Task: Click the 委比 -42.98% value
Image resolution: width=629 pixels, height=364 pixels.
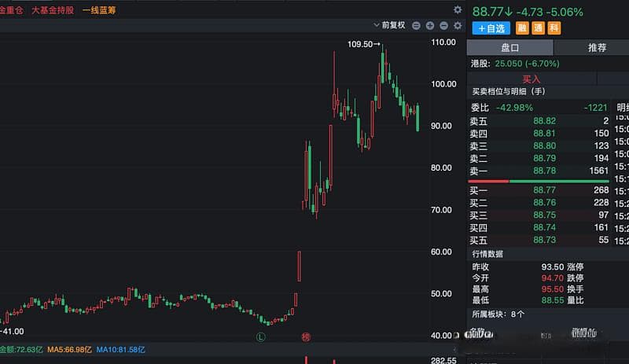Action: click(514, 108)
